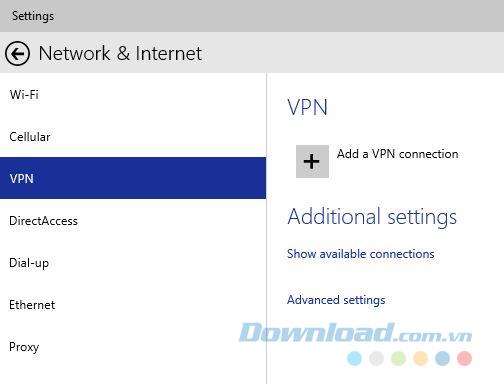Click the green watermark dot
This screenshot has width=504, height=384.
click(398, 358)
